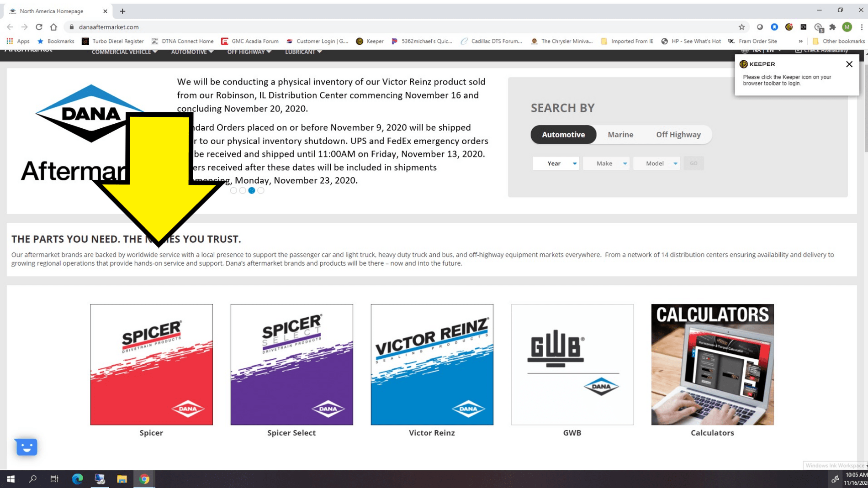Open the Model dropdown
868x488 pixels.
pyautogui.click(x=656, y=163)
